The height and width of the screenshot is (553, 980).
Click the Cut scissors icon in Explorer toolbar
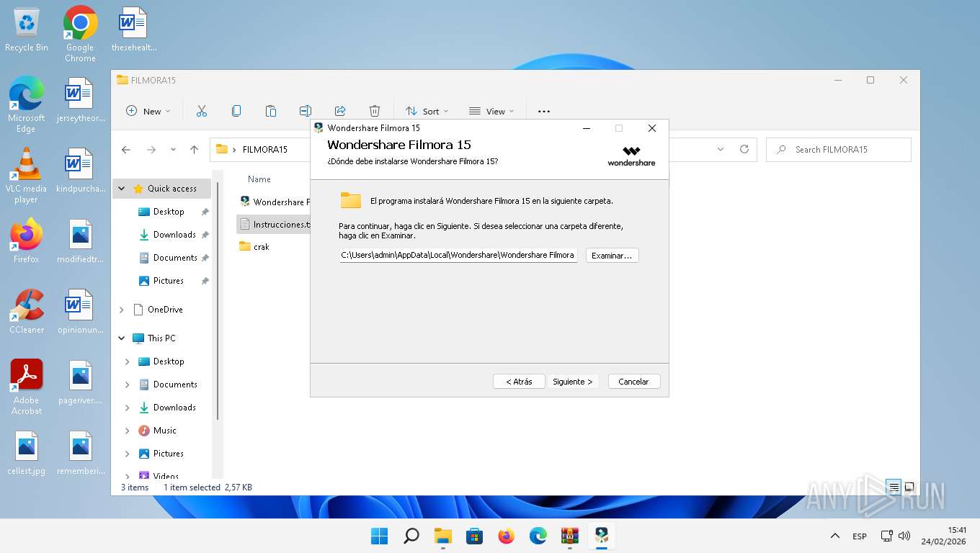pos(202,111)
